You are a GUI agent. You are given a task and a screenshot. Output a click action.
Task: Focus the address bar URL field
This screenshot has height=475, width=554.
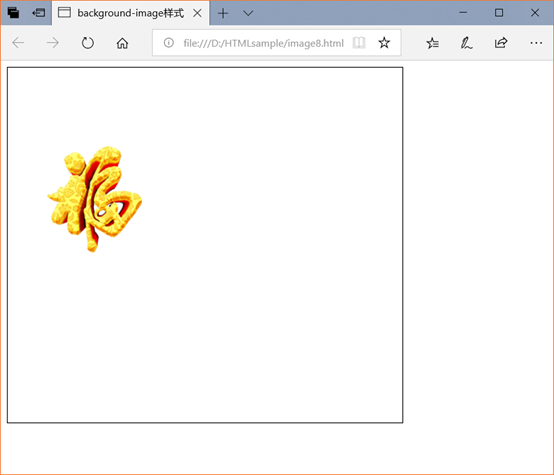tap(264, 43)
